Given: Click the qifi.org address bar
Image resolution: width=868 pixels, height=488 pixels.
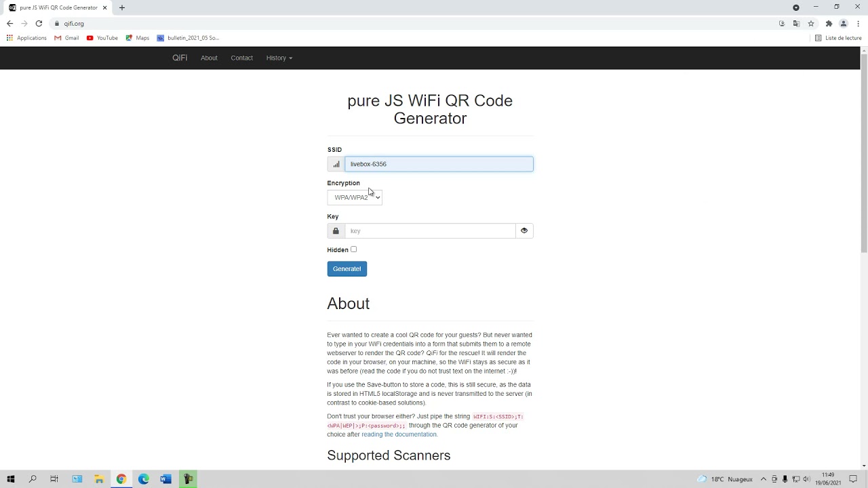Looking at the screenshot, I should point(414,24).
